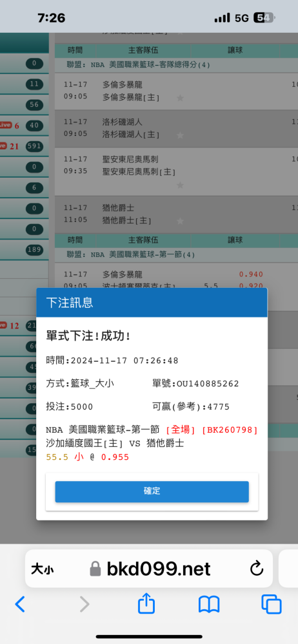The image size is (298, 644).
Task: Open the 大小 text size menu
Action: [x=42, y=569]
